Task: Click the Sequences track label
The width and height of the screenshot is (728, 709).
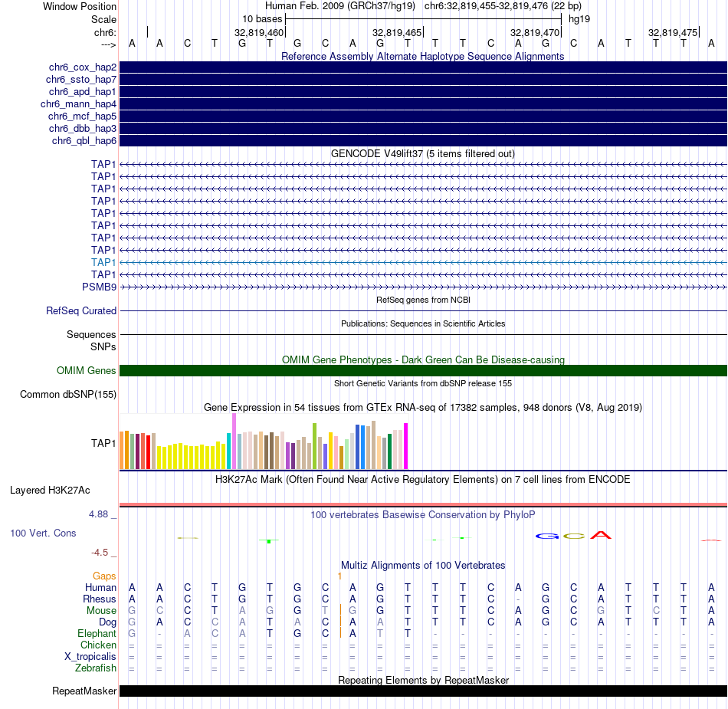Action: (x=91, y=334)
